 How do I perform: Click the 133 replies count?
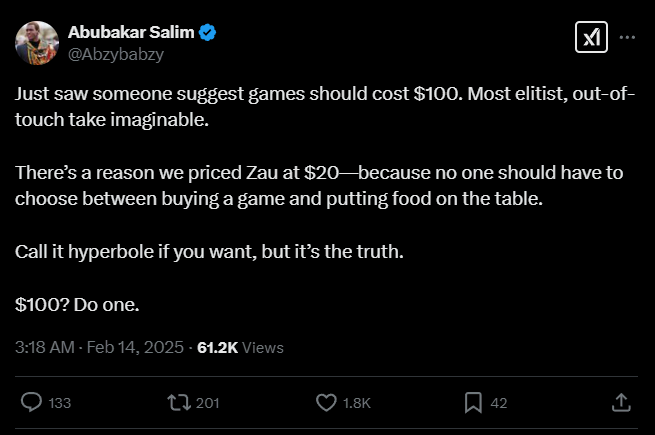point(60,403)
